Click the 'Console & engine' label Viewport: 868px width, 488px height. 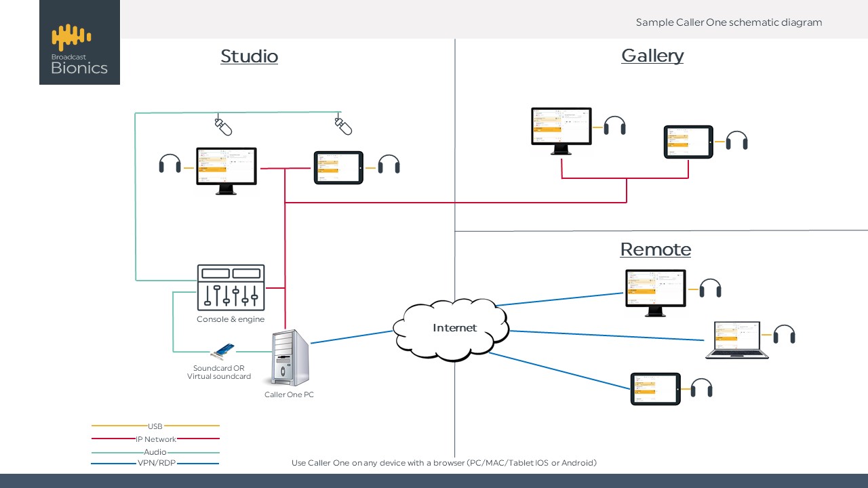(231, 319)
